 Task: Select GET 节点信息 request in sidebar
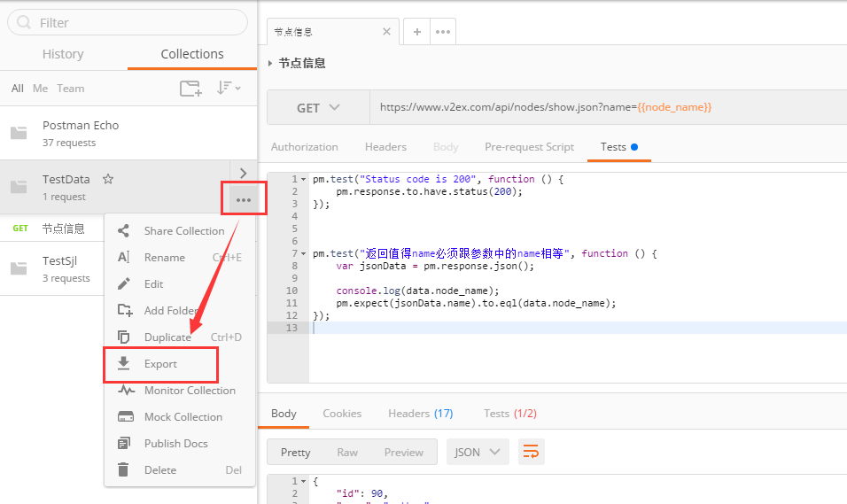[x=52, y=228]
